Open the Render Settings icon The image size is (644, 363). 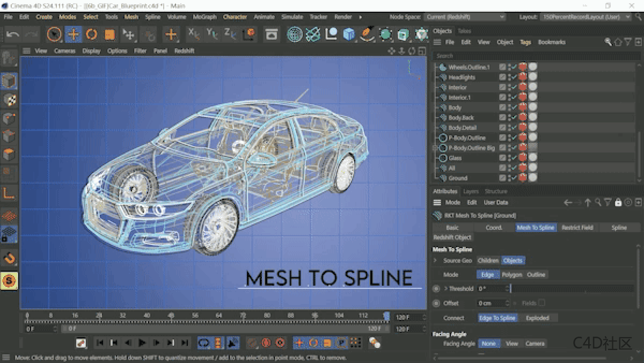[x=272, y=34]
